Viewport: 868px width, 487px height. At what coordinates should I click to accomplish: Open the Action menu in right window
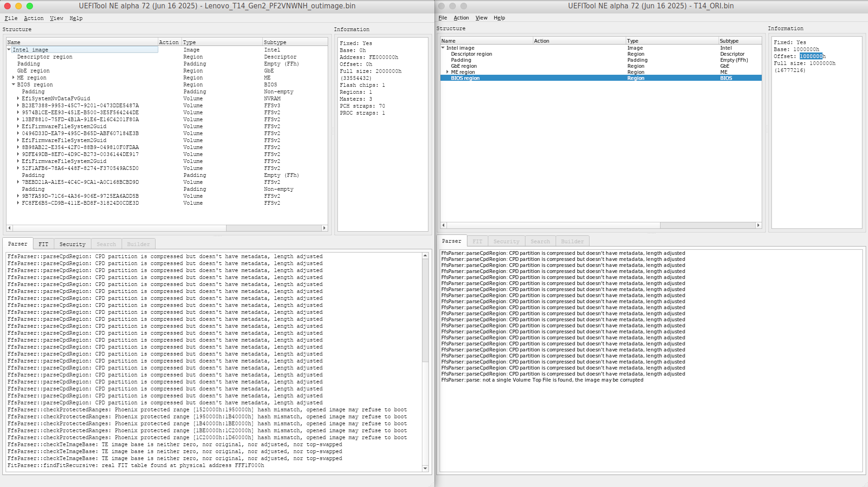click(x=461, y=18)
